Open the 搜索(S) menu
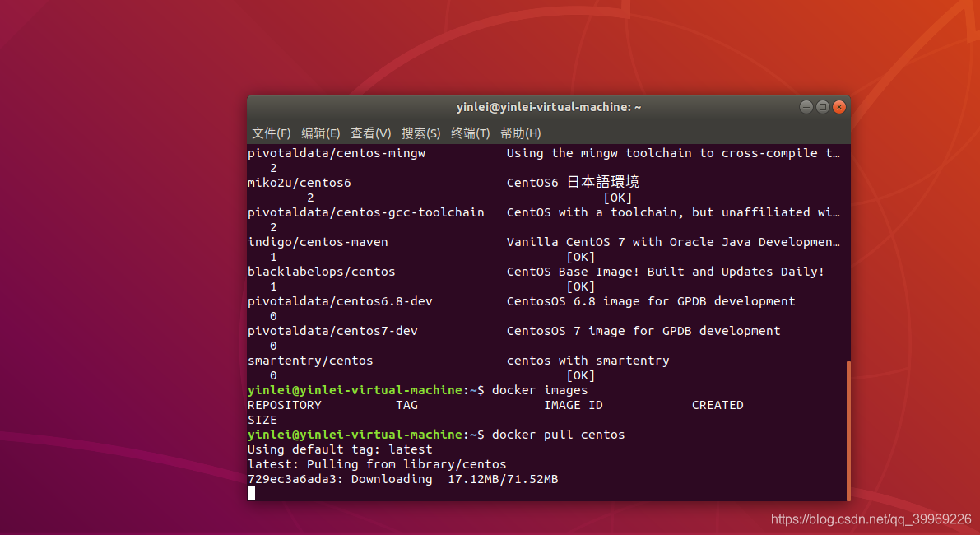The height and width of the screenshot is (535, 980). [x=420, y=133]
